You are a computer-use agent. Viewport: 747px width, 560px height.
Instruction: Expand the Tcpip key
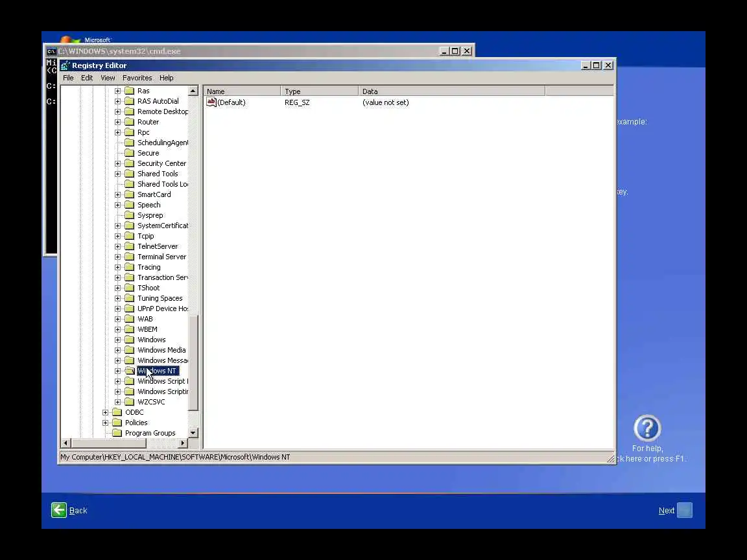click(x=117, y=236)
